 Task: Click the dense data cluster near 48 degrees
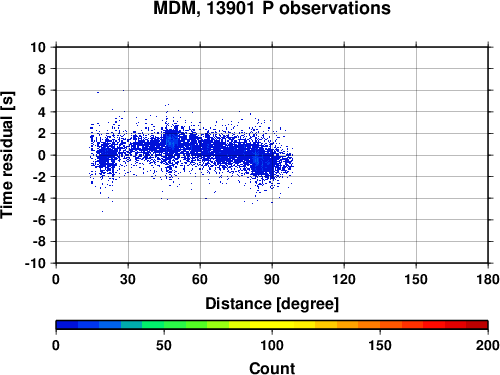tap(171, 142)
